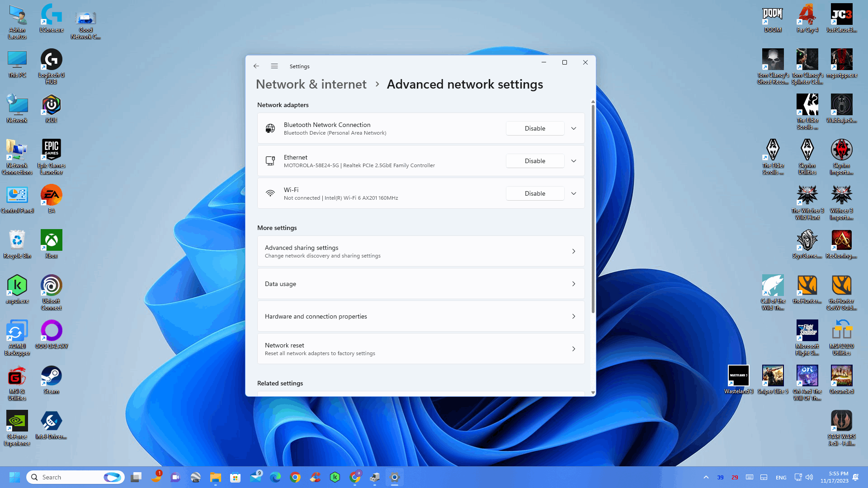The image size is (868, 488).
Task: Open the volume control in system tray
Action: coord(809,477)
